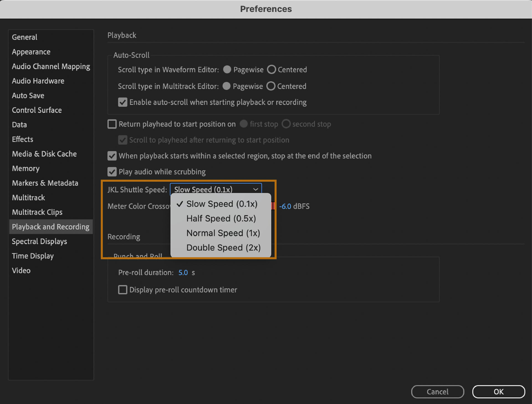Choose Half Speed (0.5x) option
Screen dimensions: 532x404
221,218
